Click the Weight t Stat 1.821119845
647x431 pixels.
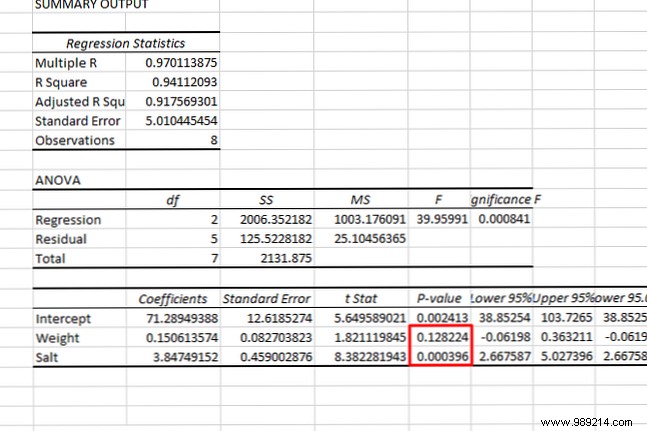click(370, 338)
